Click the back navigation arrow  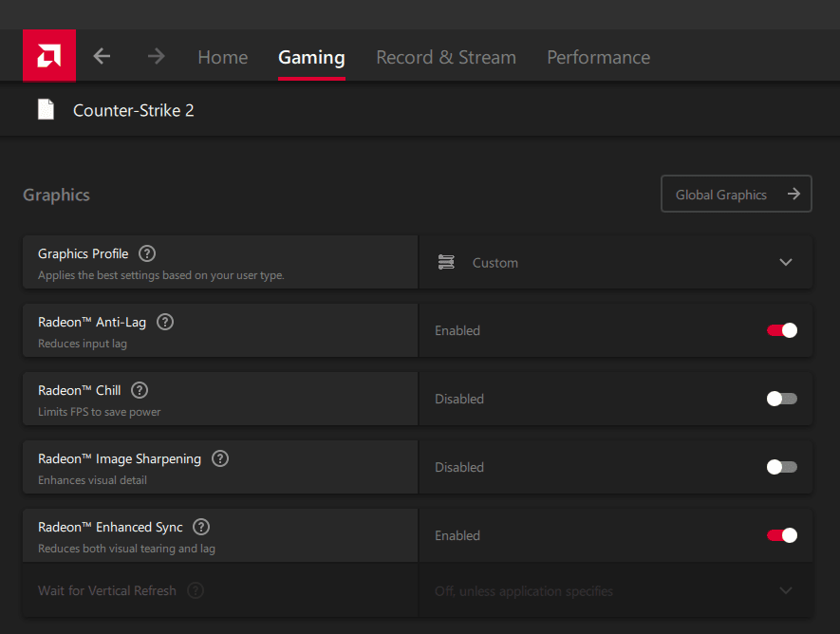[x=101, y=56]
